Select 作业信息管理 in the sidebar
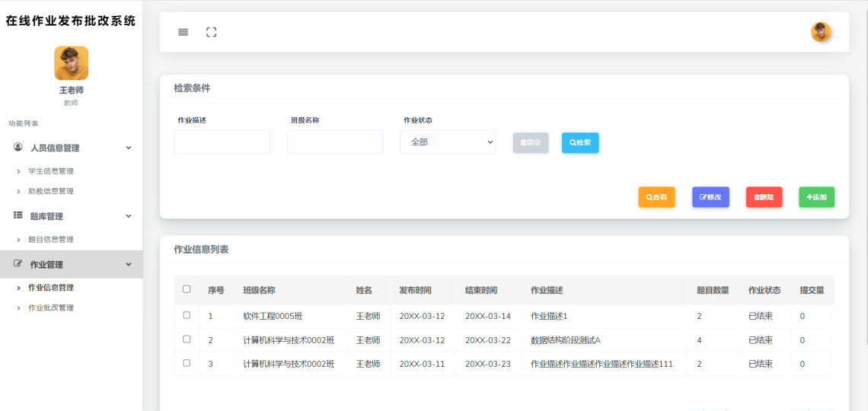 51,288
